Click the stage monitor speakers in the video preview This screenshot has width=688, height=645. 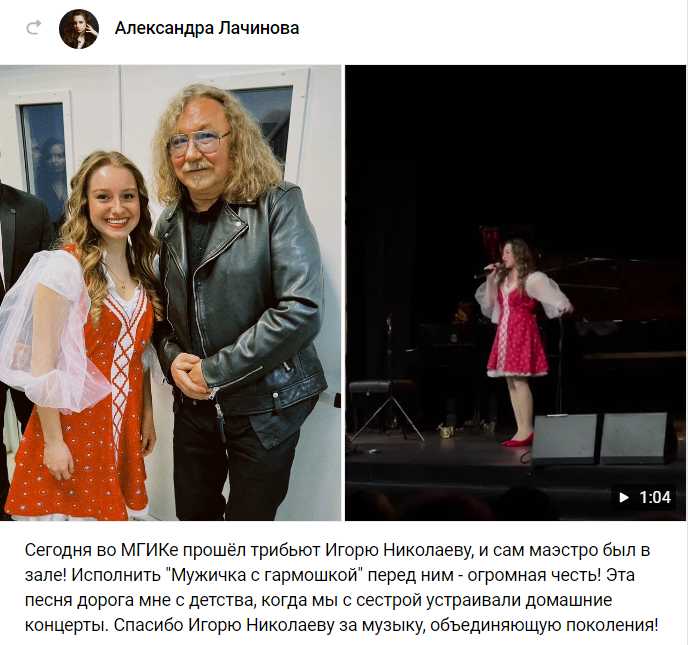tap(600, 437)
